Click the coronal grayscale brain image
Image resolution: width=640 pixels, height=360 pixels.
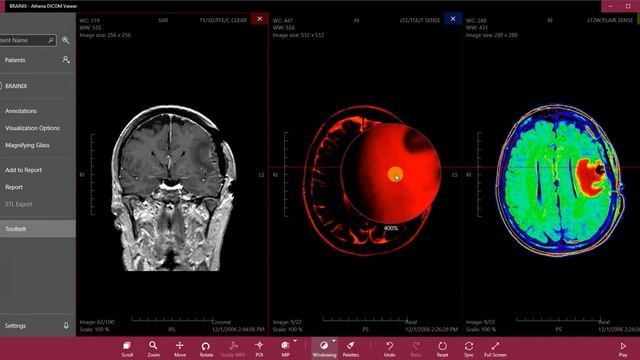173,188
